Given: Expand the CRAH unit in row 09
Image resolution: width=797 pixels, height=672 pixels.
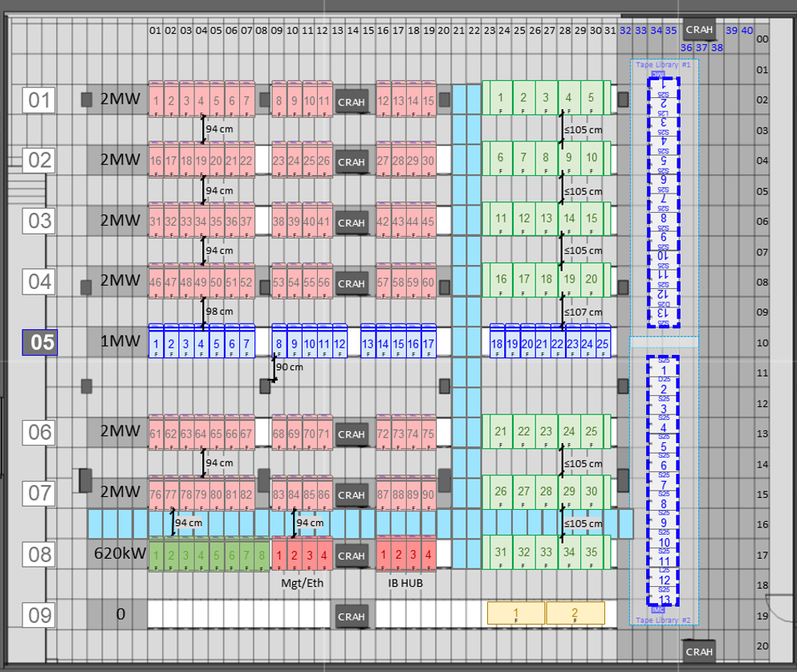Looking at the screenshot, I should click(x=351, y=616).
